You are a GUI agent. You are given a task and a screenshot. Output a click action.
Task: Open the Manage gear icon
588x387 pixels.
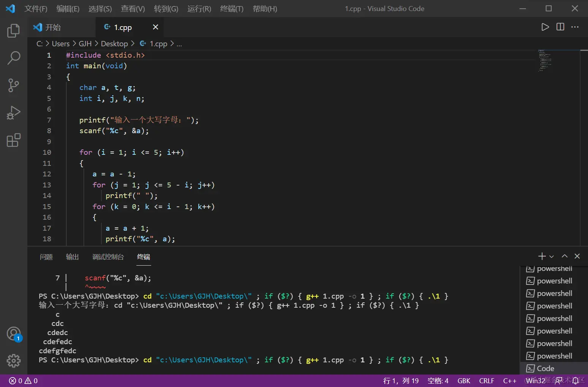pos(14,361)
